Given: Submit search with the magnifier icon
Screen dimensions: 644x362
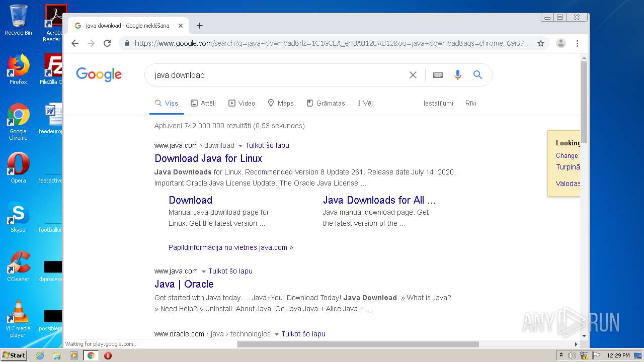Looking at the screenshot, I should point(477,75).
